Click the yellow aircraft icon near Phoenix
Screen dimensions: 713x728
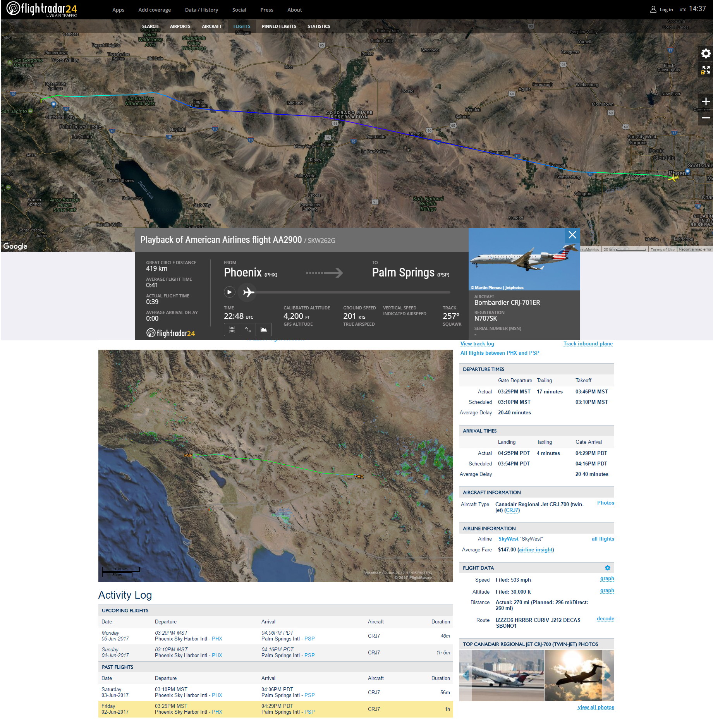click(x=673, y=178)
